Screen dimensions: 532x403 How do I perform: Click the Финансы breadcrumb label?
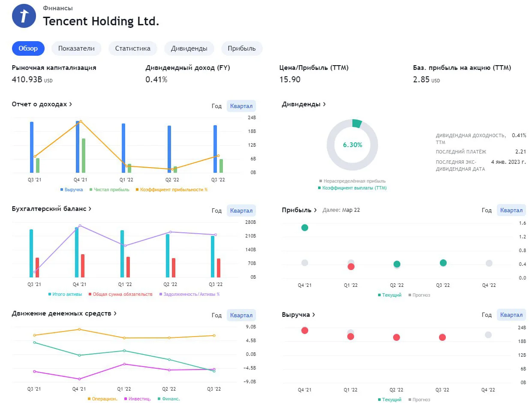[x=58, y=8]
